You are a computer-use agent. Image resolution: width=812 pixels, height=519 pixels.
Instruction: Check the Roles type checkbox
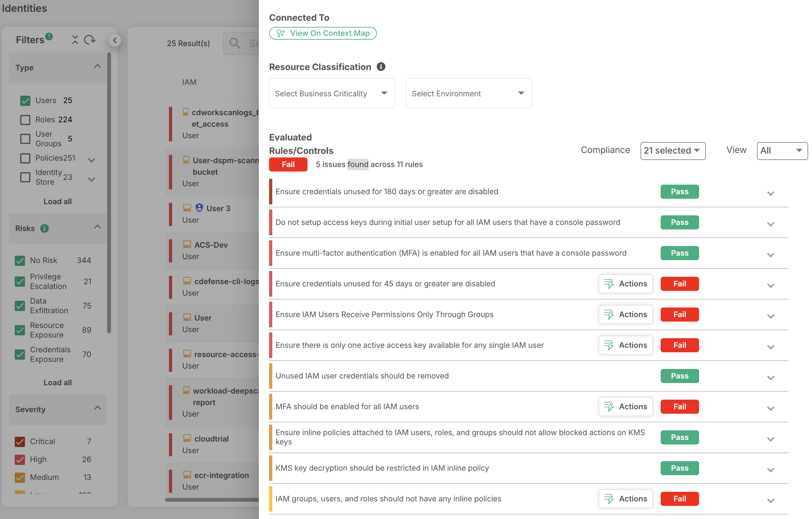click(x=25, y=120)
